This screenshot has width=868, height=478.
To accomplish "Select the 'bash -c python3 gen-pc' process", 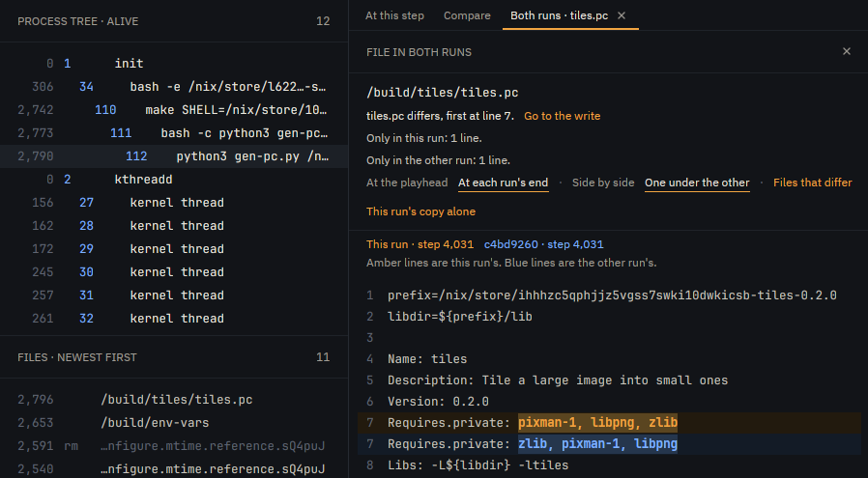I will coord(174,133).
